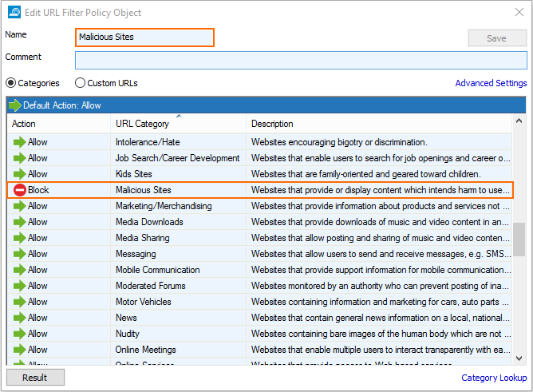Click the Name field containing Malicious Sites
Screen dimensions: 533x392
[x=144, y=38]
